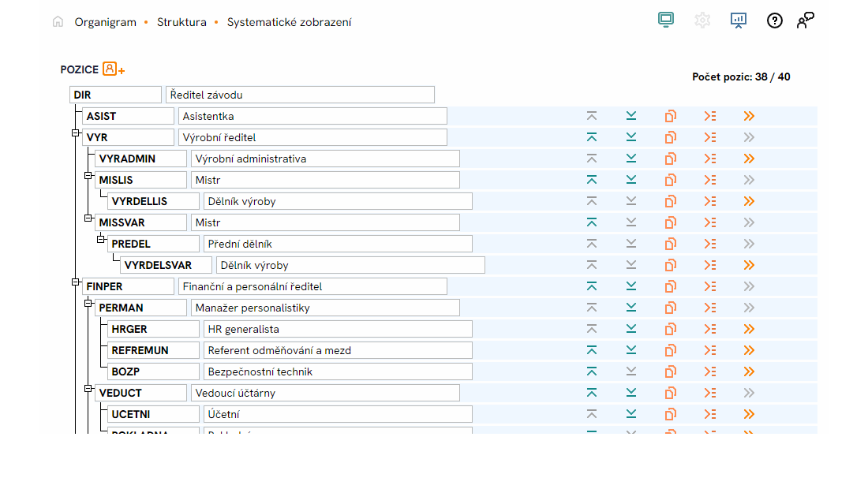This screenshot has width=868, height=489.
Task: Click the indent list icon for FINPER
Action: (710, 286)
